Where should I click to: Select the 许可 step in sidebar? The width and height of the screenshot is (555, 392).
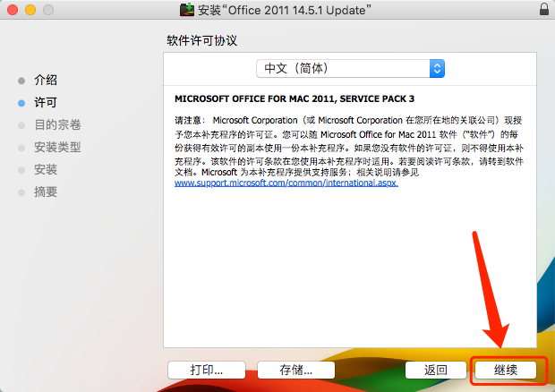(46, 103)
